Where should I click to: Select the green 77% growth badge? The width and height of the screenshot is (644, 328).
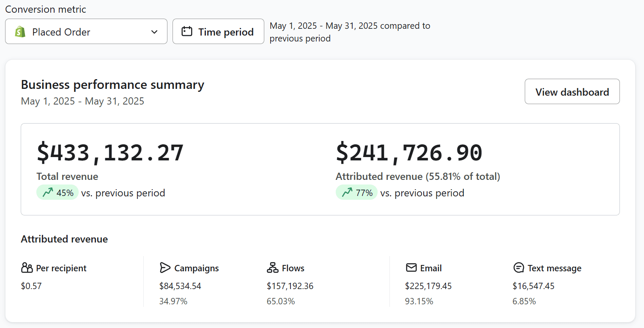point(356,192)
